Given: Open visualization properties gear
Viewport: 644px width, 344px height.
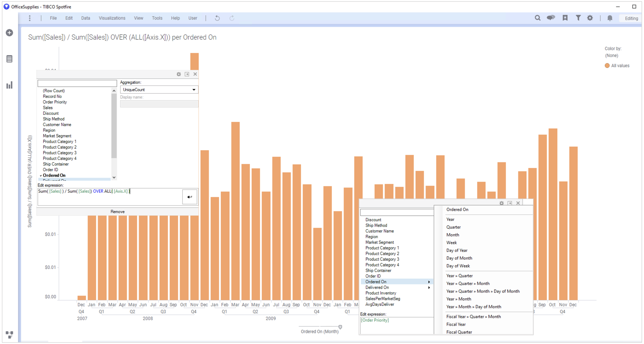Looking at the screenshot, I should (590, 18).
